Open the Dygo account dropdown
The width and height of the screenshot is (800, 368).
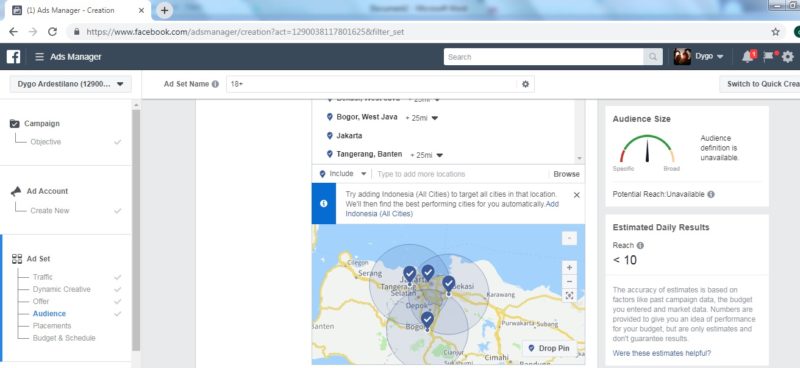pos(709,57)
